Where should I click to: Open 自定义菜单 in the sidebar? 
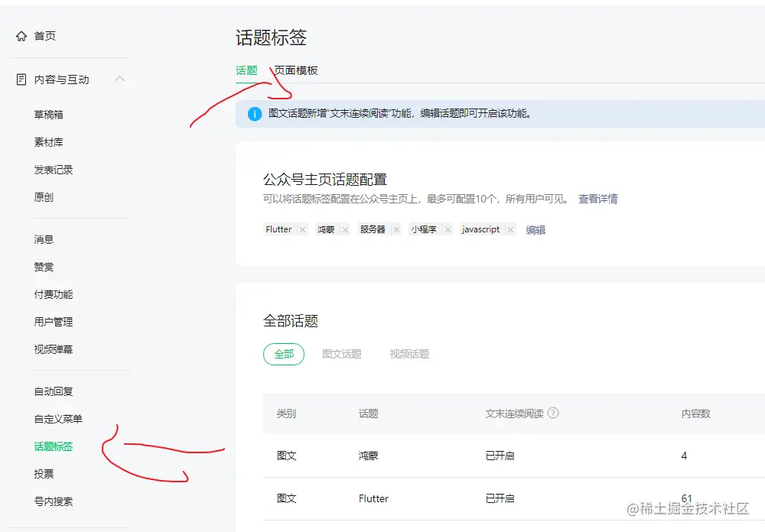tap(58, 419)
